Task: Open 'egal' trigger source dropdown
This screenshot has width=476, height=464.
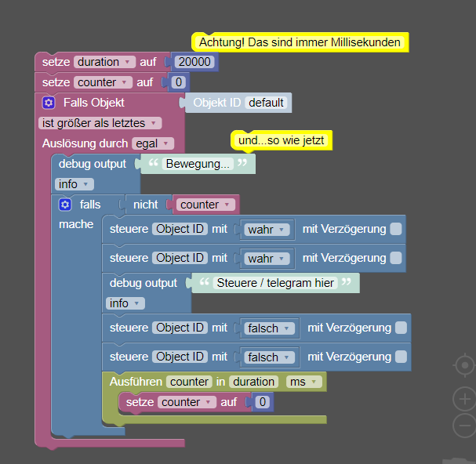Action: (153, 143)
